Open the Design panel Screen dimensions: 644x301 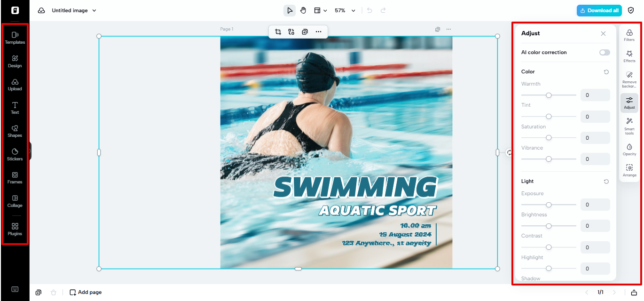point(15,61)
